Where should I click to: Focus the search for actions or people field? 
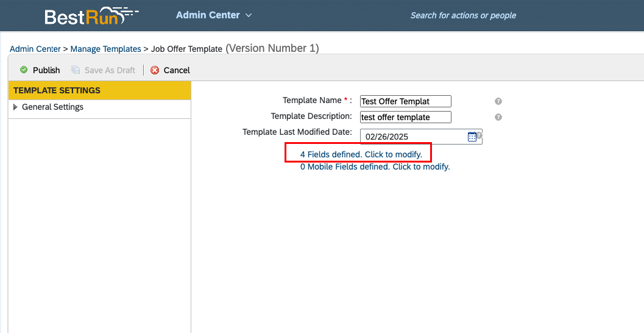pos(463,16)
